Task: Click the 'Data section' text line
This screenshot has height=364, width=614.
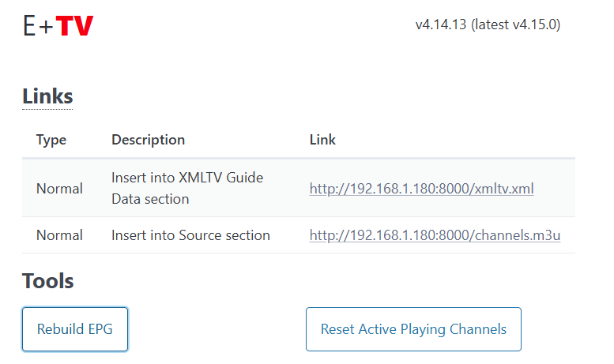Action: (150, 199)
